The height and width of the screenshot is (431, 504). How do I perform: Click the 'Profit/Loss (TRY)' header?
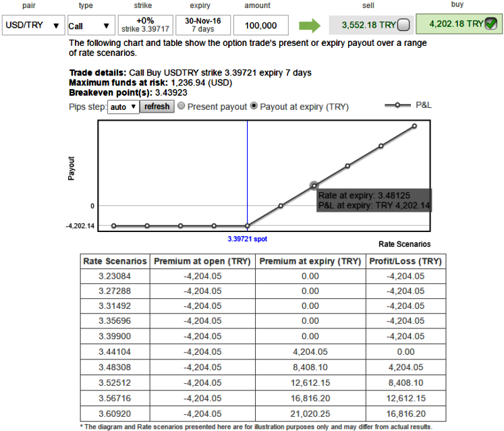pyautogui.click(x=405, y=261)
